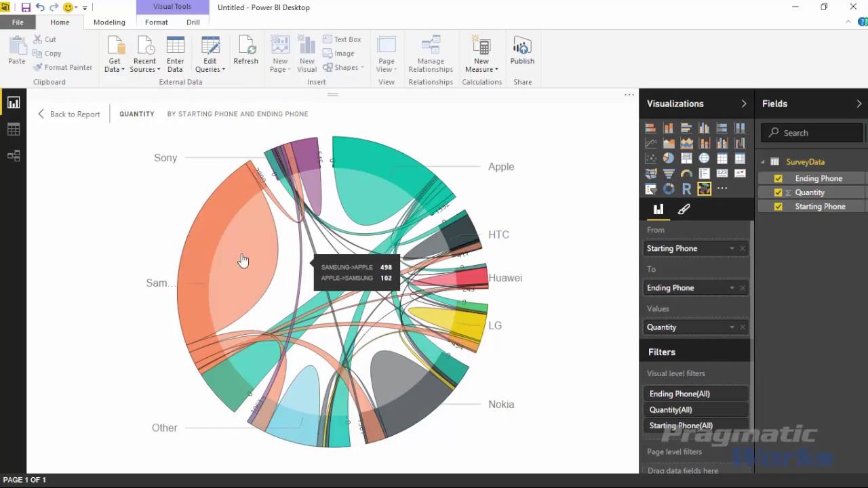Select the treemap visual
This screenshot has width=868, height=488.
[x=686, y=159]
